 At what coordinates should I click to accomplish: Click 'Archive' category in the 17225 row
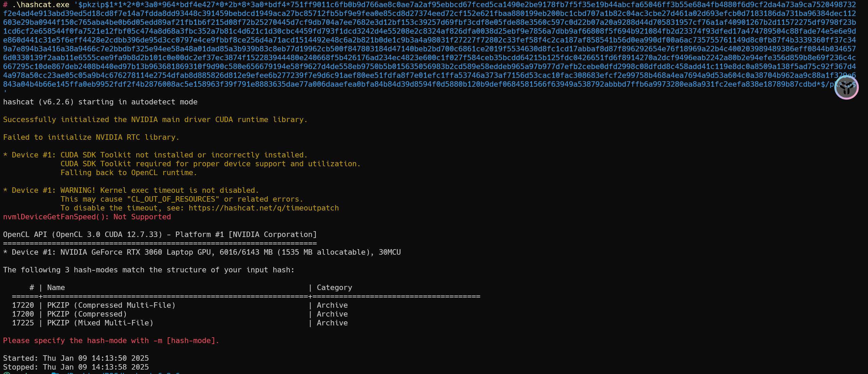(x=332, y=323)
